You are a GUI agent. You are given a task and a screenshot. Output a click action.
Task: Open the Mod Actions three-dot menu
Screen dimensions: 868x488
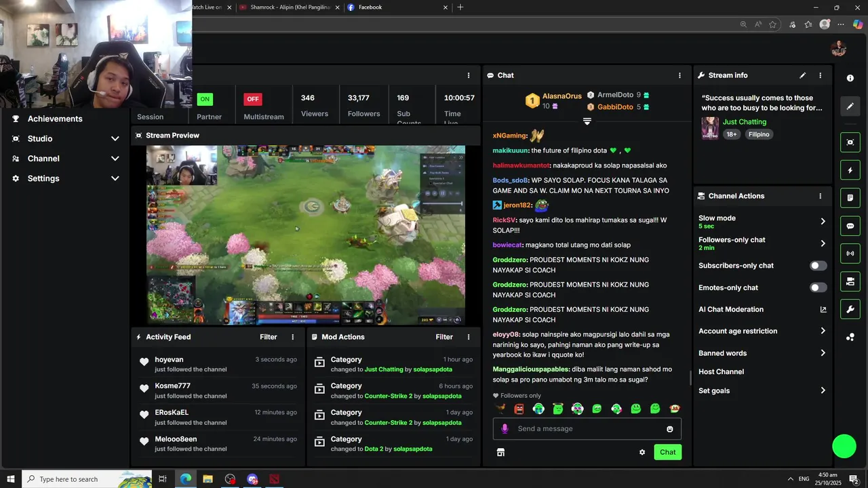pos(468,337)
